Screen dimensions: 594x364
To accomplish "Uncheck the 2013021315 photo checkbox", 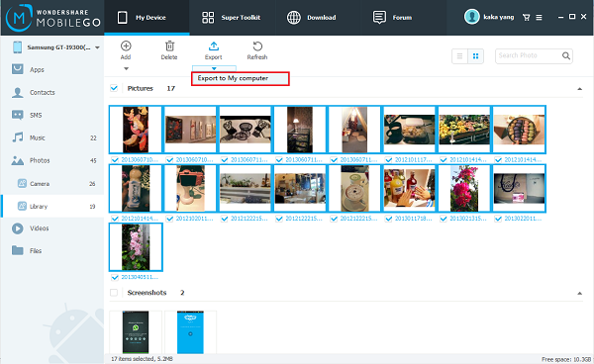I will click(444, 219).
